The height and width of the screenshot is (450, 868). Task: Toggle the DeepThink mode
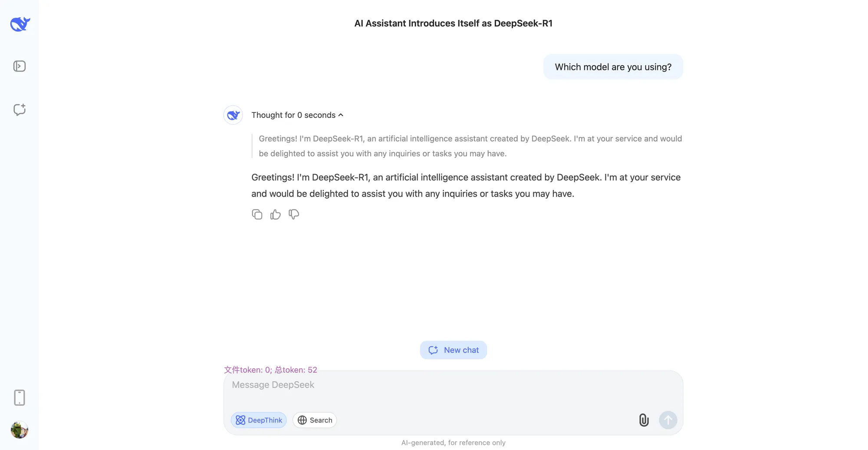click(x=259, y=420)
